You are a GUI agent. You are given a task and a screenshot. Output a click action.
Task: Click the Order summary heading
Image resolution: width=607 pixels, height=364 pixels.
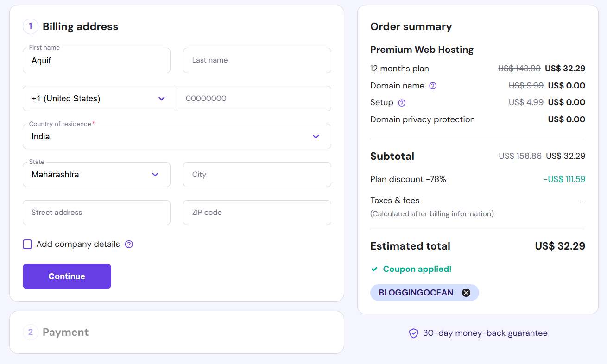tap(411, 26)
